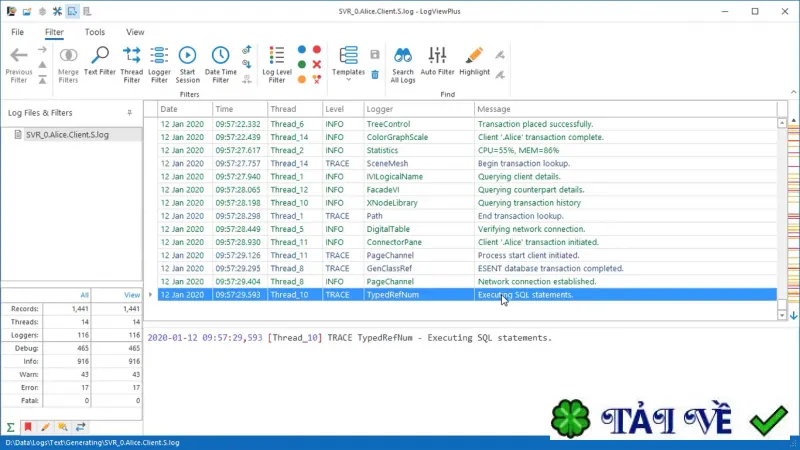800x450 pixels.
Task: Sort the log by Message column header
Action: pyautogui.click(x=626, y=109)
